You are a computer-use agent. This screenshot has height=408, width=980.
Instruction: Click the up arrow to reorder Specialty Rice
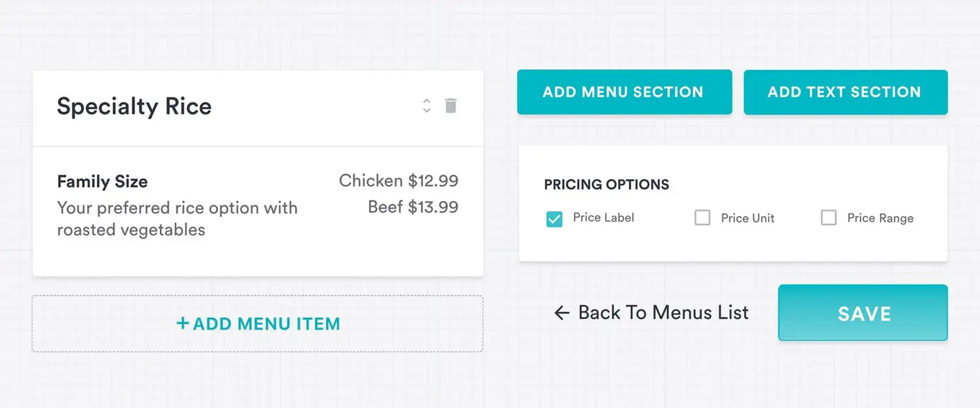point(426,100)
